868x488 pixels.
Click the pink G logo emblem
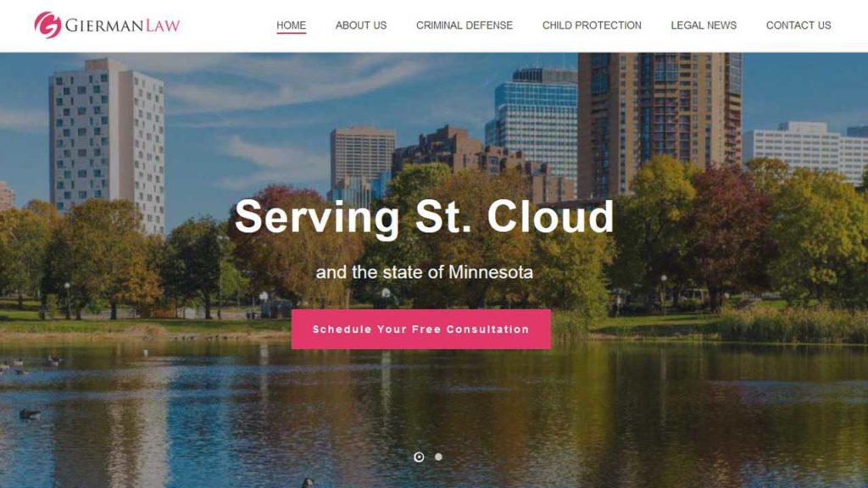point(47,25)
